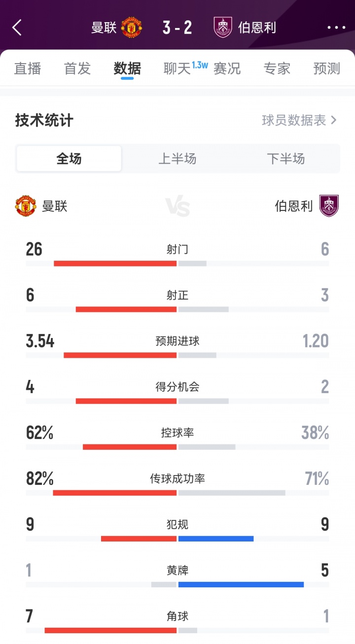
Task: Go to the 赛况 match events tab
Action: (227, 68)
